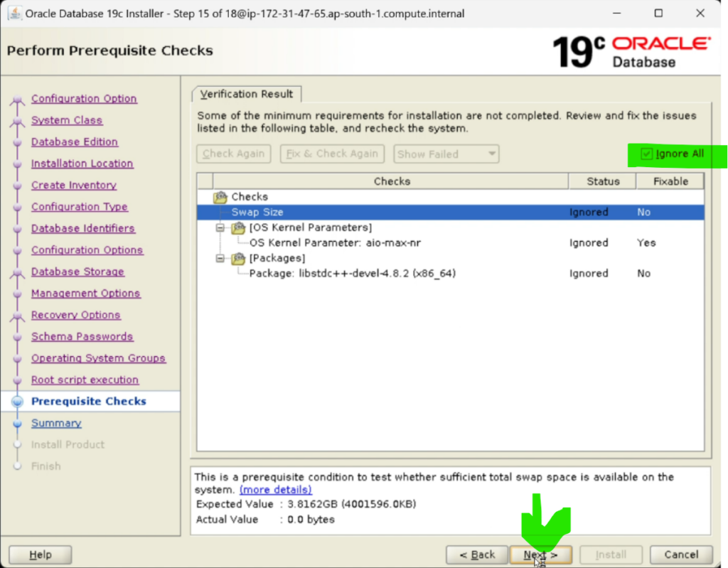Collapse the OS Kernel Parameters node

[220, 227]
